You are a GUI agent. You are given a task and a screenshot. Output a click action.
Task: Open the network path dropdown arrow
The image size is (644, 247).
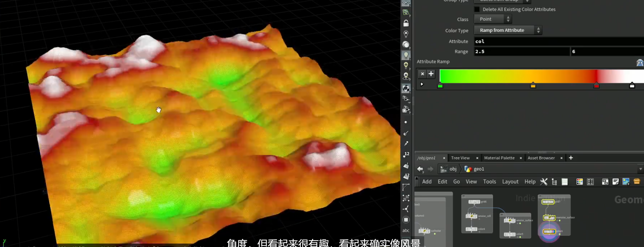tap(641, 169)
